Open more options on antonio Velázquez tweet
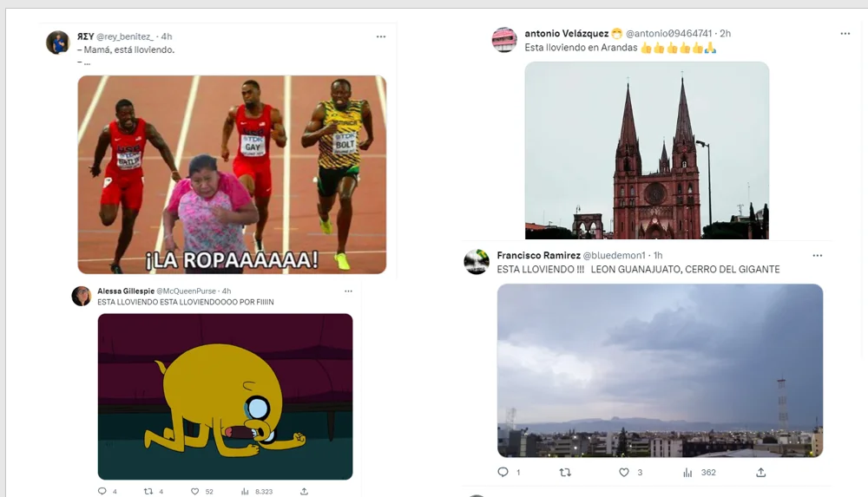This screenshot has width=868, height=497. click(845, 34)
